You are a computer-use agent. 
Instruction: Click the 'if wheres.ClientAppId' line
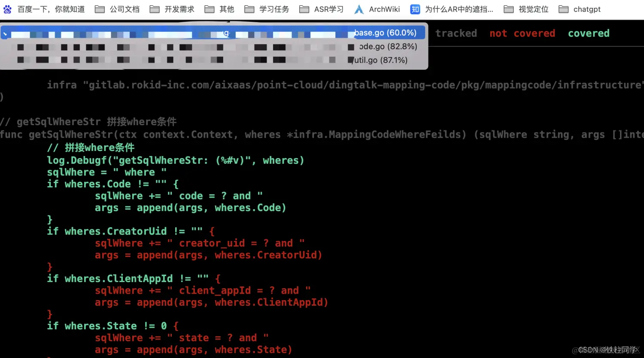coord(134,279)
